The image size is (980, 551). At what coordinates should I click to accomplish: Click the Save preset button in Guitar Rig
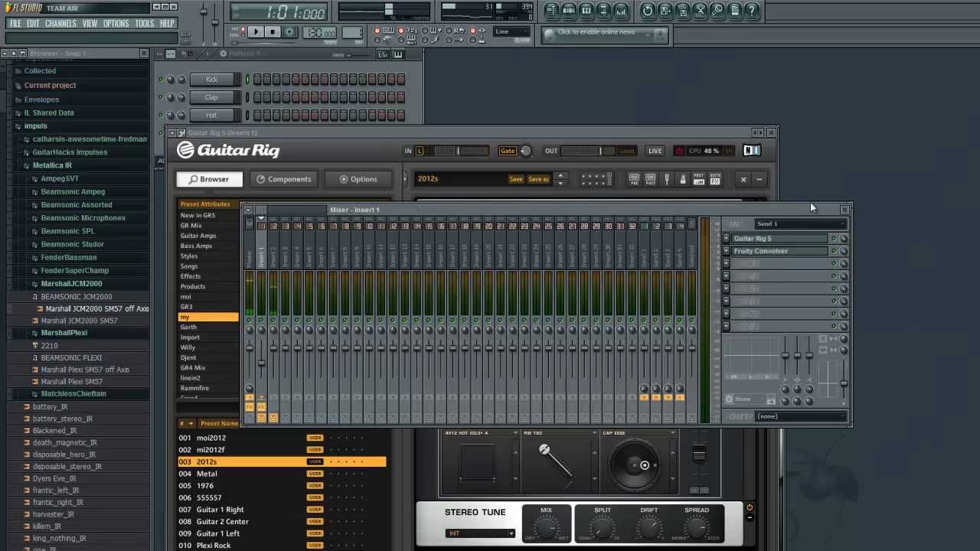[x=516, y=179]
